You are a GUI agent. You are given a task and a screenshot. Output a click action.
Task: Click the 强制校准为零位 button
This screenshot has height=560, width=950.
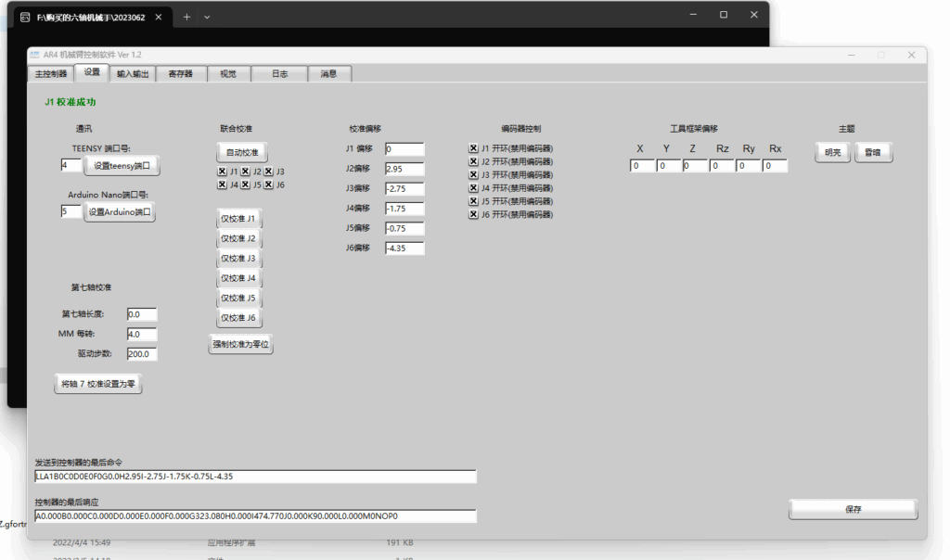point(241,345)
